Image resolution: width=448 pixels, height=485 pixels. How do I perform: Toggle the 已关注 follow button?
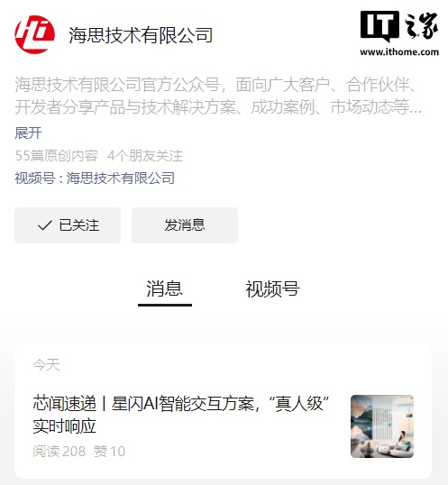pyautogui.click(x=68, y=225)
